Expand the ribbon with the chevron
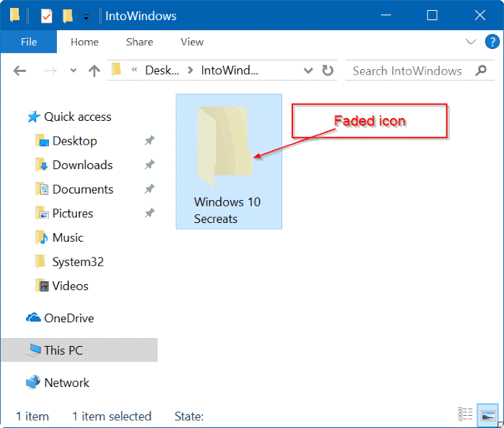This screenshot has width=504, height=428. click(471, 42)
